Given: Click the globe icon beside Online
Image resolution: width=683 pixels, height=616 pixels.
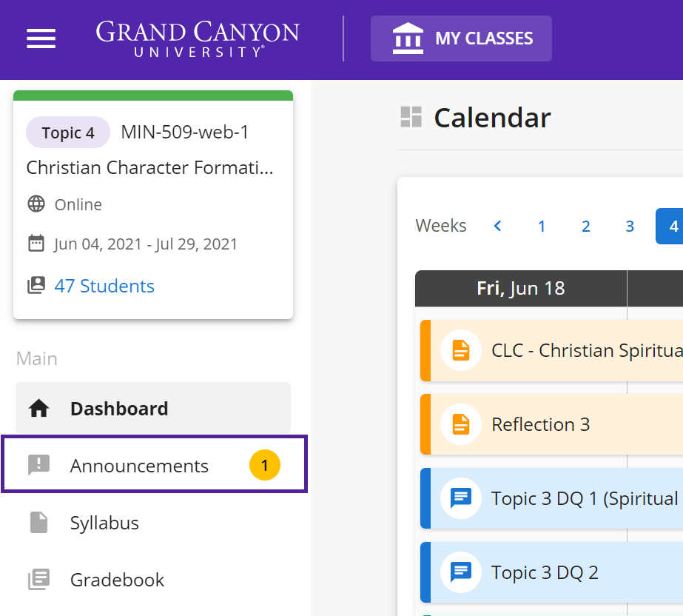Looking at the screenshot, I should pyautogui.click(x=36, y=204).
